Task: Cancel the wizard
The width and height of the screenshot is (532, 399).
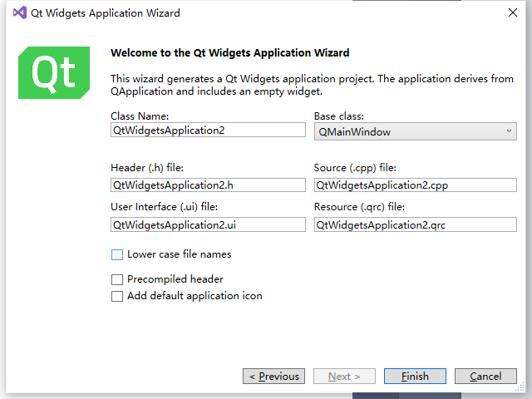Action: pos(485,377)
